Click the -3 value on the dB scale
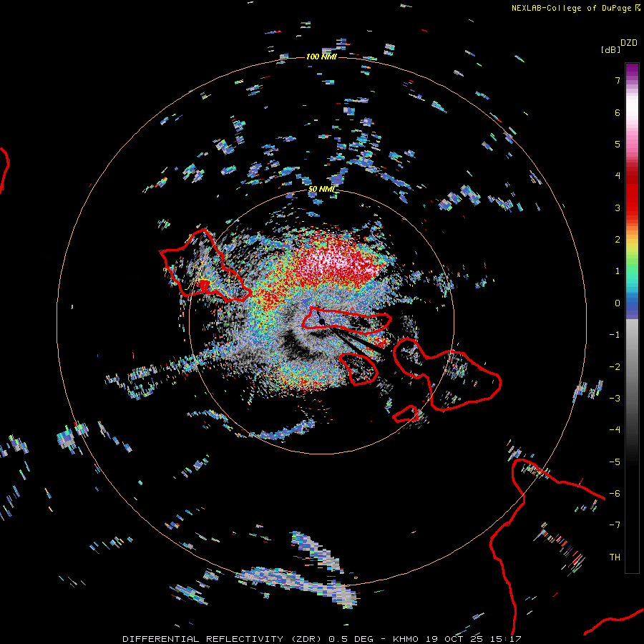Image resolution: width=644 pixels, height=644 pixels. [615, 398]
